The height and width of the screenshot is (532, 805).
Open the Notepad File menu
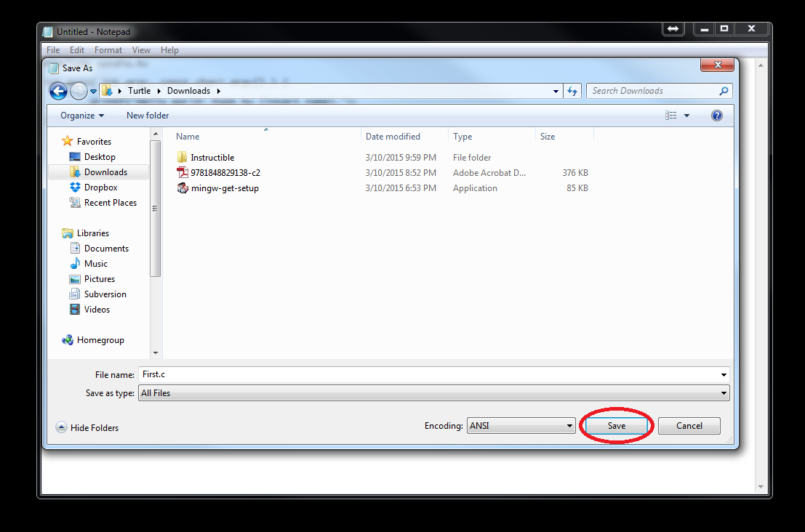[53, 49]
